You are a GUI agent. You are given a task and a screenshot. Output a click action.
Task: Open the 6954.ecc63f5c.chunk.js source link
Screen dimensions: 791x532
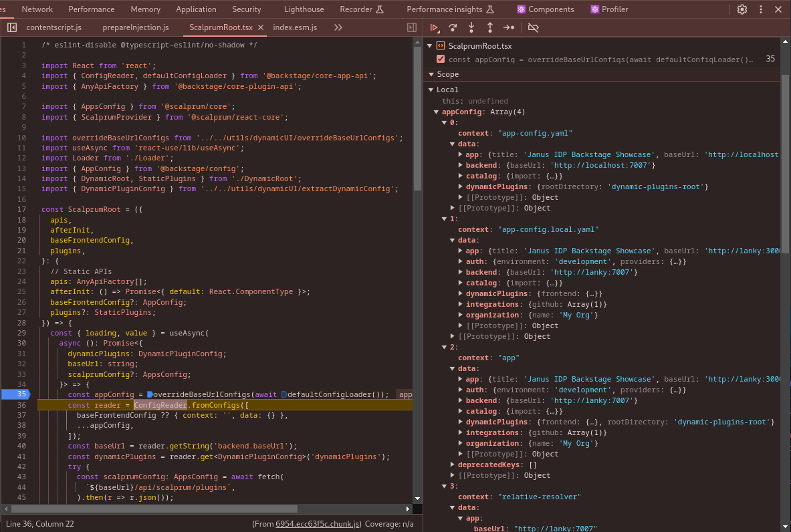coord(318,524)
